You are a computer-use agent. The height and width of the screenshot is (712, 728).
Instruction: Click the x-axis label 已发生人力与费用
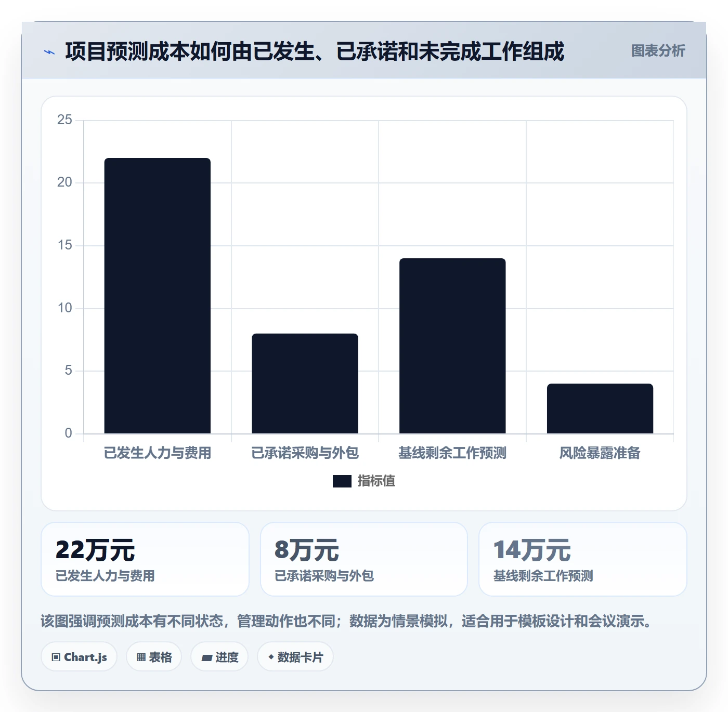point(158,453)
